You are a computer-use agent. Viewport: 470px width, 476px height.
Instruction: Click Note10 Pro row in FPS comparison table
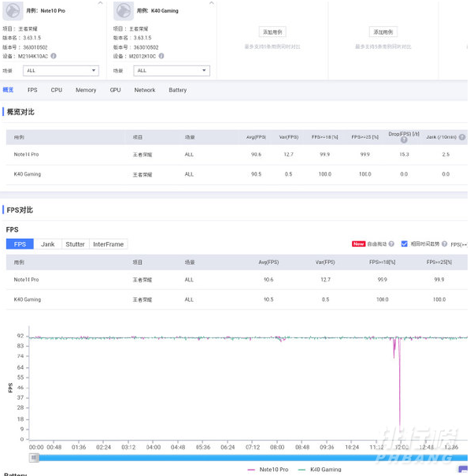[237, 280]
